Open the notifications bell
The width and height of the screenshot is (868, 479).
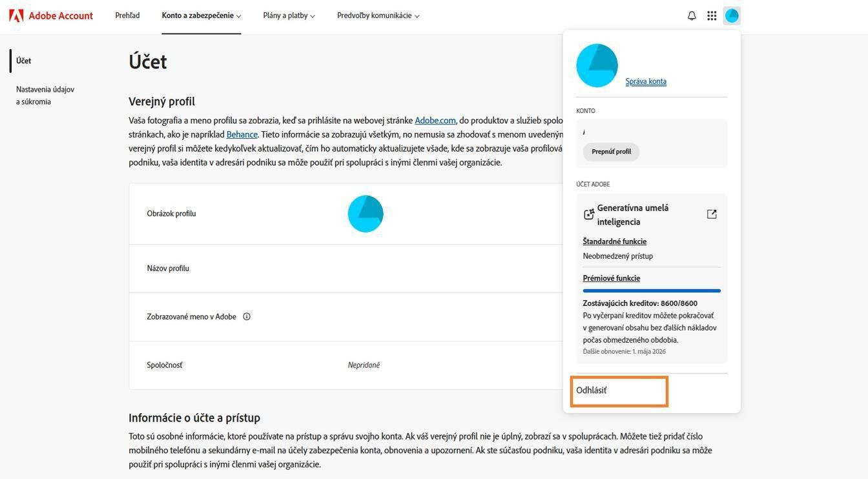pos(692,15)
